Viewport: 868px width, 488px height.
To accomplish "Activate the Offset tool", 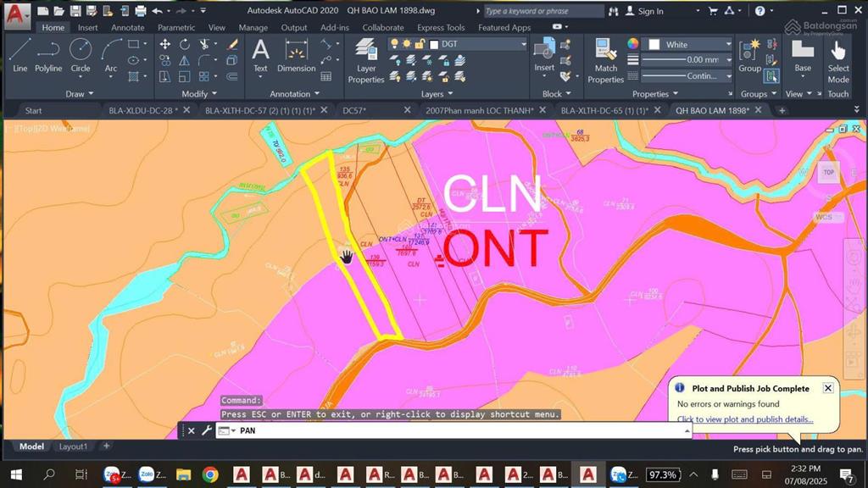I will pos(232,76).
